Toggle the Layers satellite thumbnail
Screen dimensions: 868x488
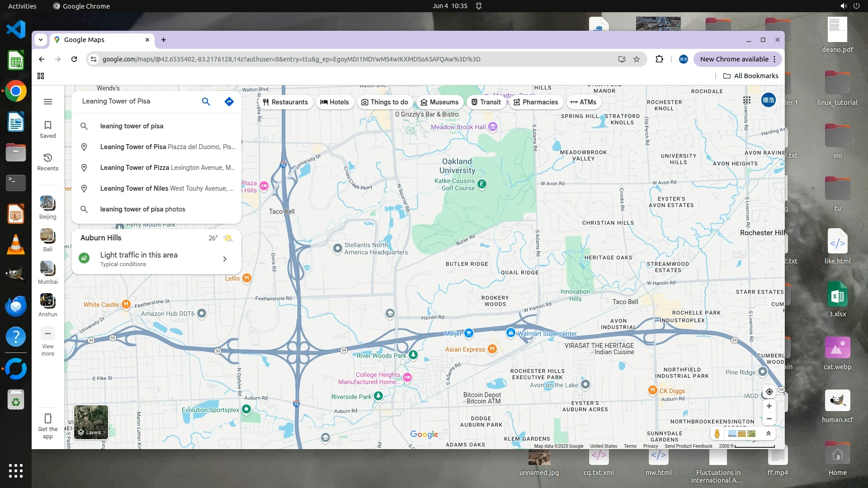tap(91, 422)
